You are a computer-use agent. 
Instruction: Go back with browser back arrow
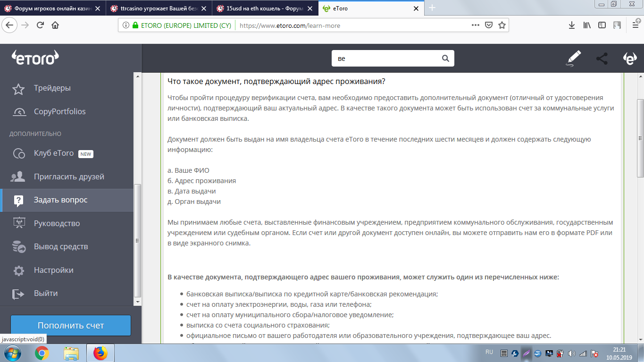(x=10, y=25)
